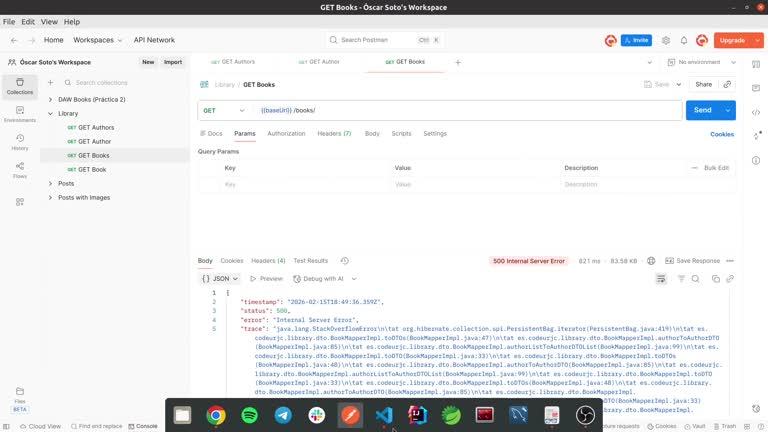Click the plus icon to create collection
This screenshot has height=432, width=768.
pos(50,83)
